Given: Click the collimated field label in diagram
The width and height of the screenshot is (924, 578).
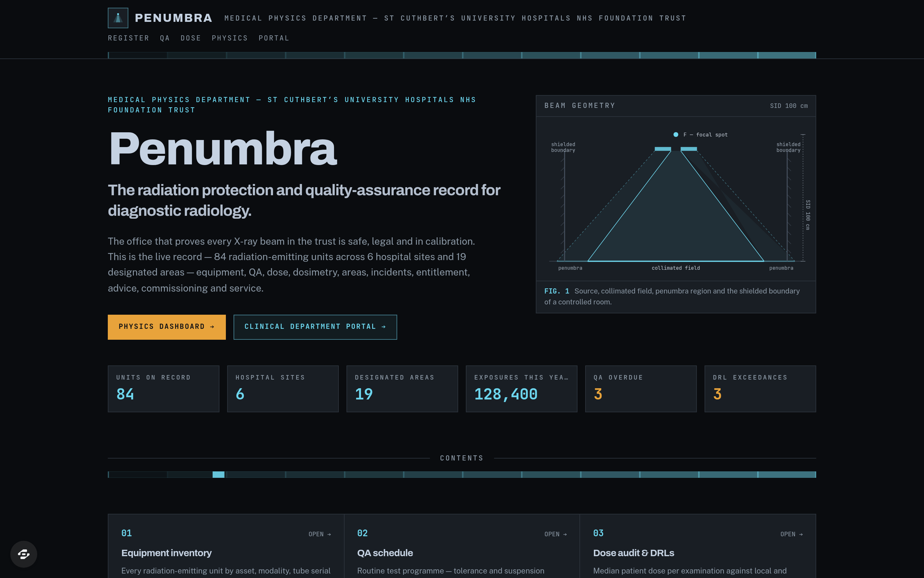Looking at the screenshot, I should (676, 268).
